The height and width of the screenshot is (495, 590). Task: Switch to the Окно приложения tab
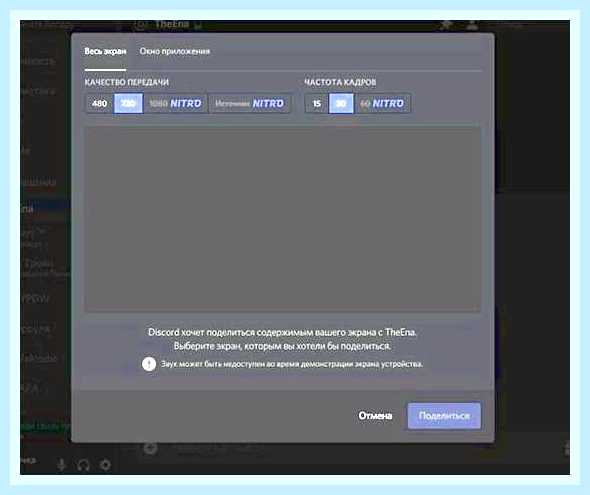(175, 52)
